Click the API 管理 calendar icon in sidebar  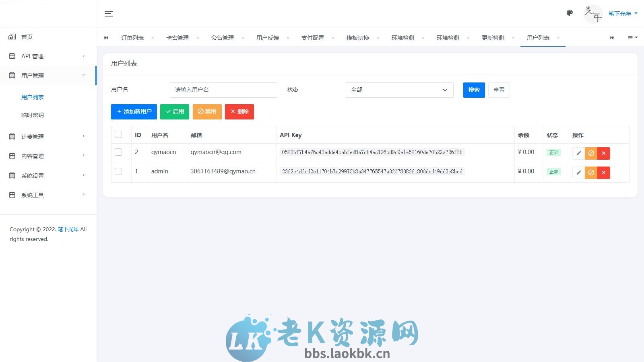[x=12, y=56]
